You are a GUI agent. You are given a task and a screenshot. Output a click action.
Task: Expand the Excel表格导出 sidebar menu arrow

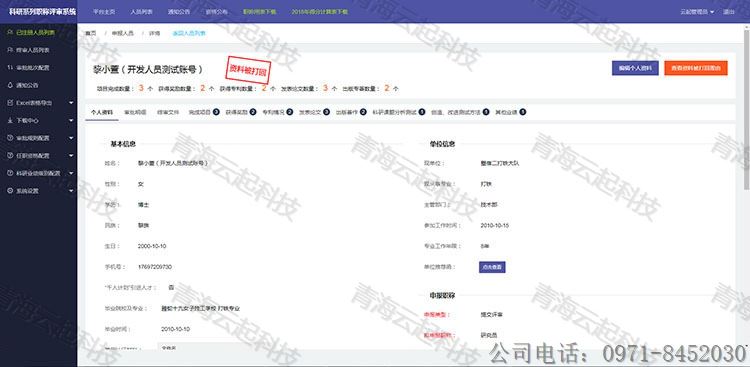71,103
